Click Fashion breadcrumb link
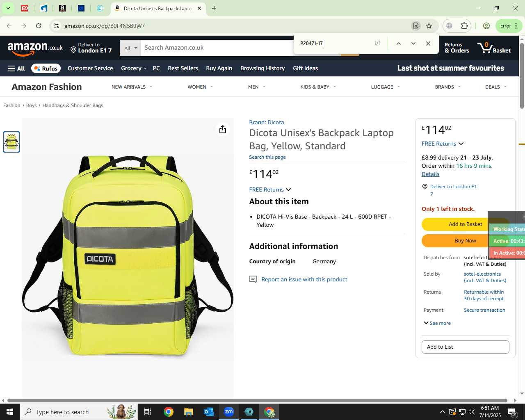525x420 pixels. tap(12, 105)
